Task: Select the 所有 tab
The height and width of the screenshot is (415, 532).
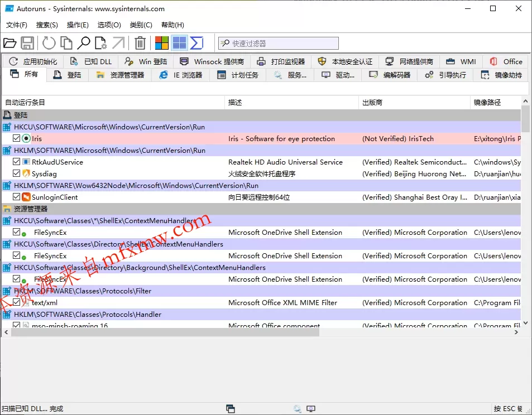Action: [24, 74]
